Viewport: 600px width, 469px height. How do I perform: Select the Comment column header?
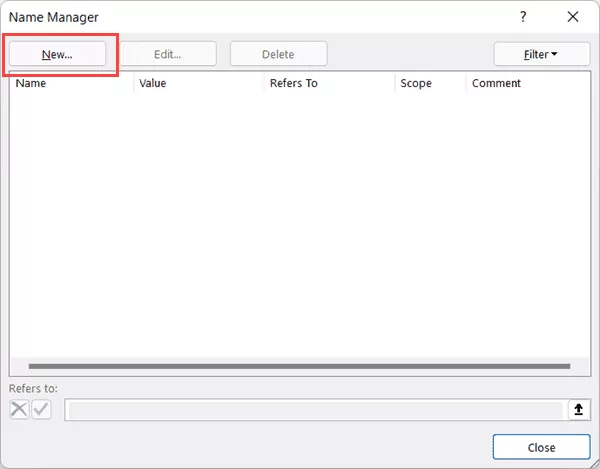(526, 83)
